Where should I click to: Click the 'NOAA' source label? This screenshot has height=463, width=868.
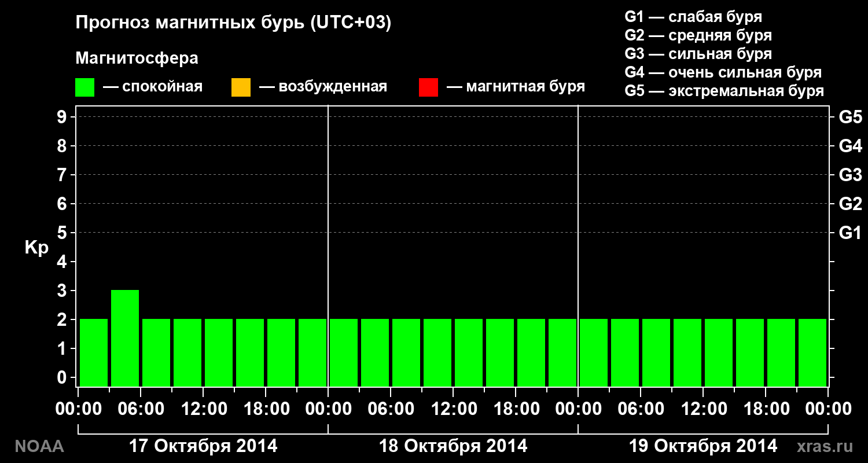(x=39, y=446)
